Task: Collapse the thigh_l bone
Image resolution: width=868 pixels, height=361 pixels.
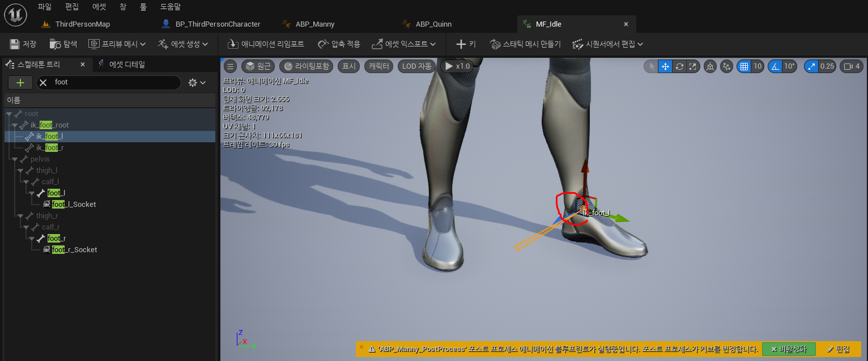Action: pyautogui.click(x=20, y=171)
